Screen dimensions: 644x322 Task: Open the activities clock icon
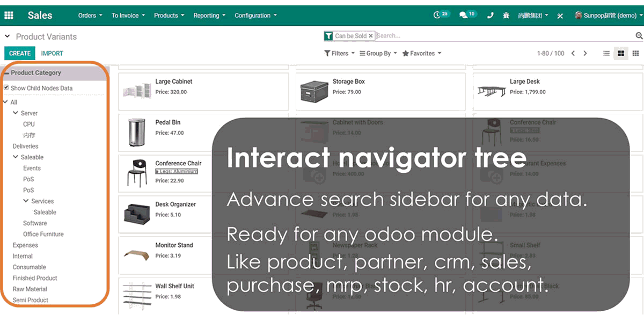tap(437, 16)
